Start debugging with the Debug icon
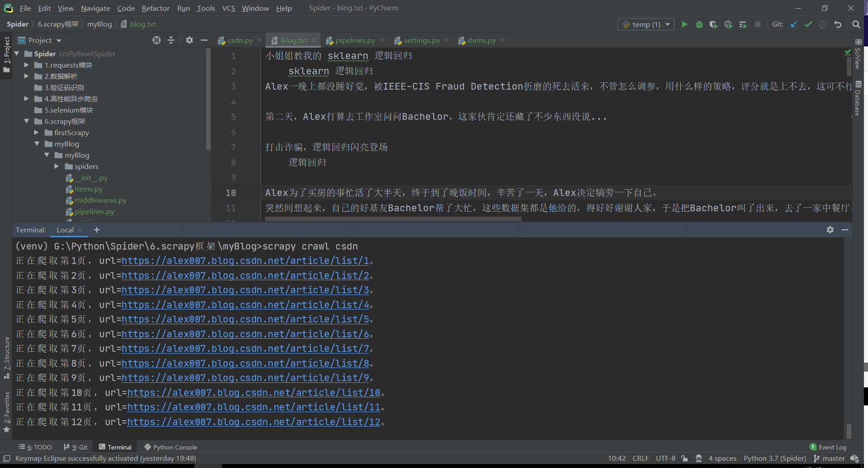This screenshot has height=468, width=868. click(x=699, y=24)
